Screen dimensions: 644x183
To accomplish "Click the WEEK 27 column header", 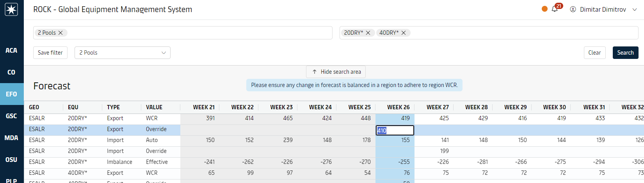I will pos(438,107).
